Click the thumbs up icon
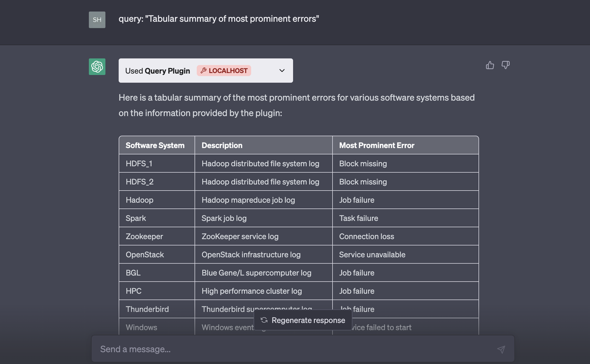 click(490, 65)
